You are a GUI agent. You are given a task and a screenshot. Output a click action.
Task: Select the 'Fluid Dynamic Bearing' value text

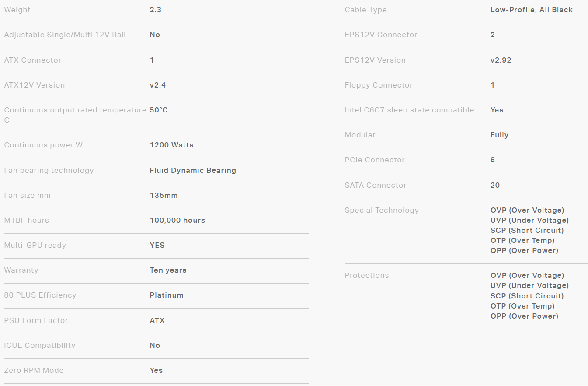[x=193, y=170]
